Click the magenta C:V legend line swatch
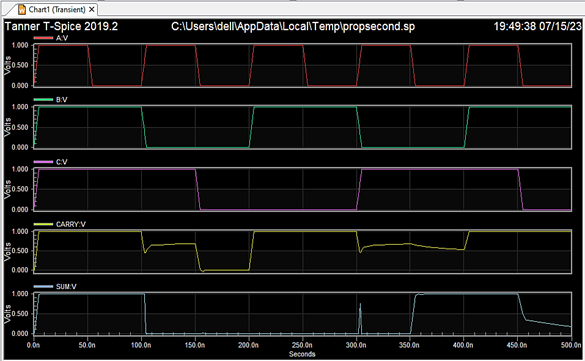 tap(43, 162)
